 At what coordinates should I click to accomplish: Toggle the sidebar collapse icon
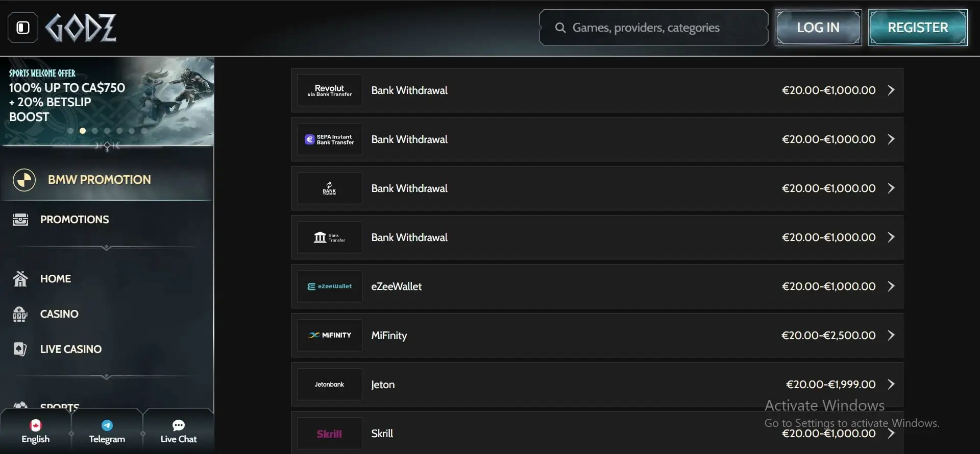[23, 28]
